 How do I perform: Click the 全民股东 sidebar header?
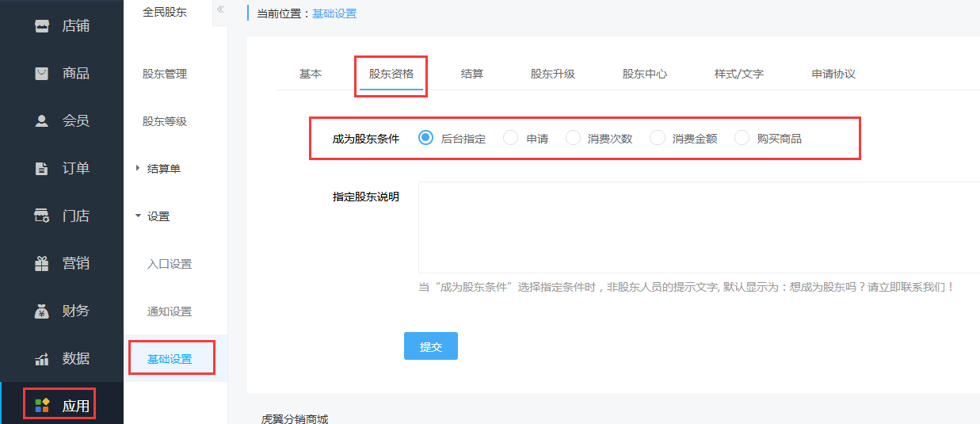165,12
